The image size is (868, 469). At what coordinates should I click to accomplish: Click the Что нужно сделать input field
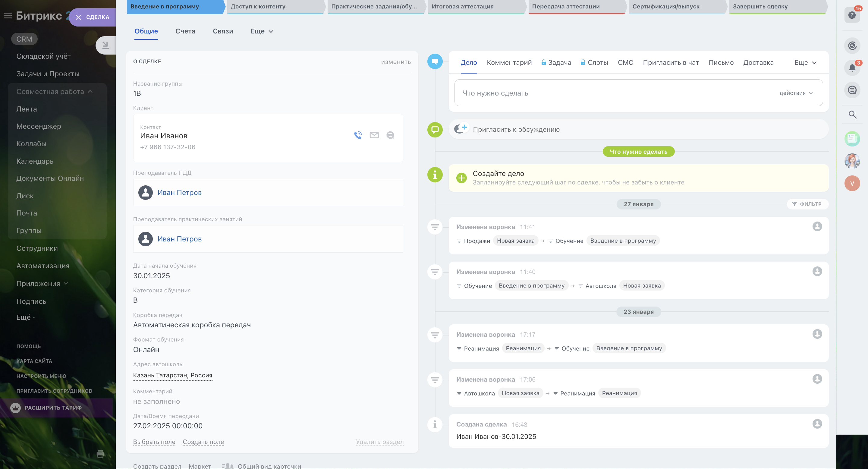(x=606, y=93)
